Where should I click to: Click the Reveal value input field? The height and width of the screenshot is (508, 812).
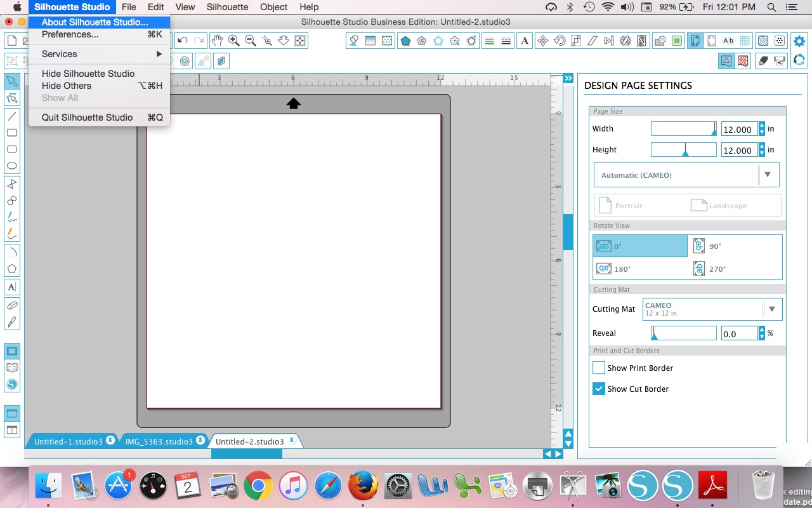click(x=739, y=333)
